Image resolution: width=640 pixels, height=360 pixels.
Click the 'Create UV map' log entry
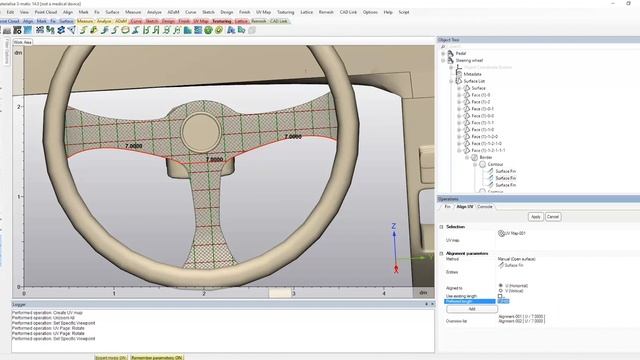tap(47, 313)
